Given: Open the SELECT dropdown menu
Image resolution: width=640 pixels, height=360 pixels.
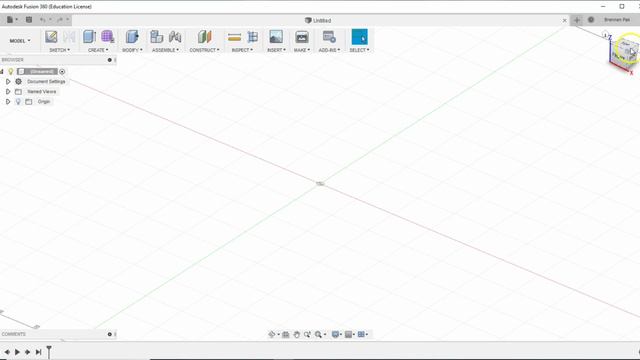Looking at the screenshot, I should [x=359, y=50].
